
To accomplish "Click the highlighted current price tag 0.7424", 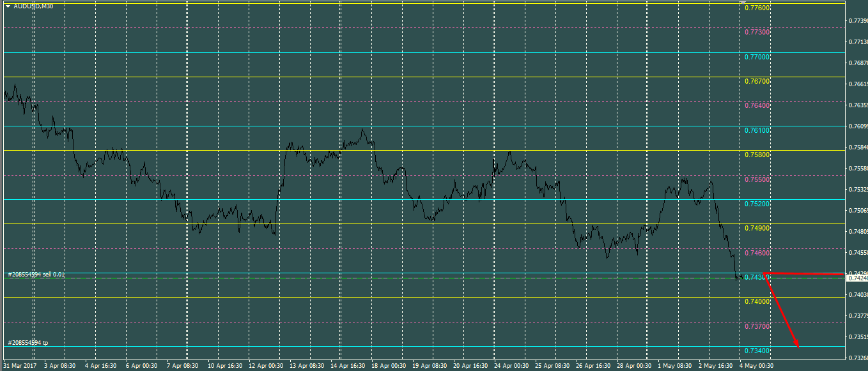I will (x=857, y=278).
